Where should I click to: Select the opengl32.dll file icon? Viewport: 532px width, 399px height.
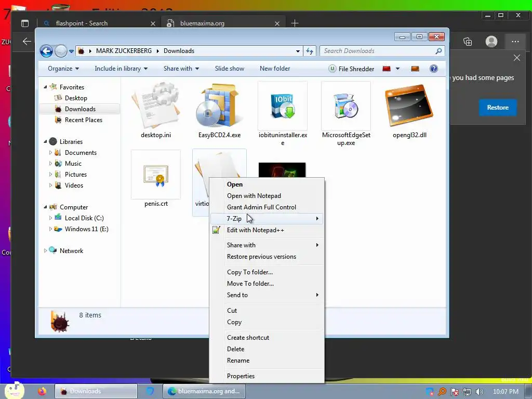[x=409, y=106]
